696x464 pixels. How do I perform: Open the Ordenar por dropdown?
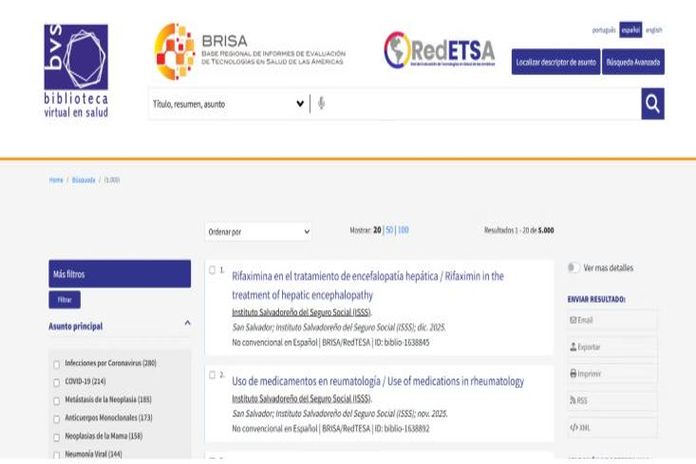coord(258,231)
